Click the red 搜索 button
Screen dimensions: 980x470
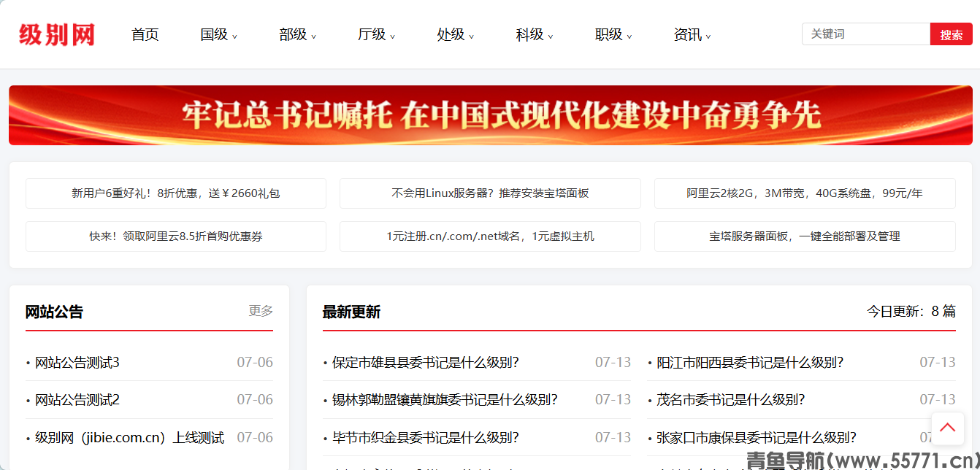coord(951,34)
